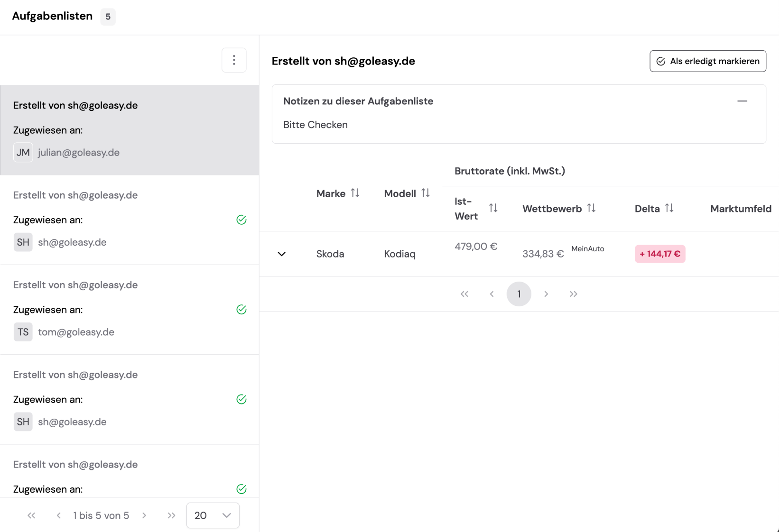The width and height of the screenshot is (780, 532).
Task: Click page 1 in table pagination
Action: tap(519, 294)
